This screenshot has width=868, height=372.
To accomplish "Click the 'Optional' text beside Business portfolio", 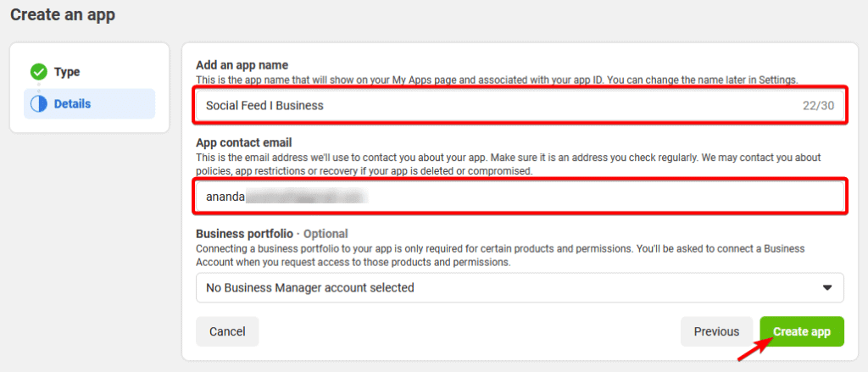I will click(x=325, y=234).
